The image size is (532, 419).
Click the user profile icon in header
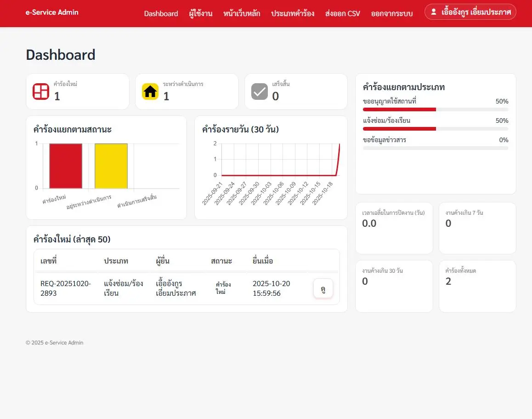tap(433, 12)
